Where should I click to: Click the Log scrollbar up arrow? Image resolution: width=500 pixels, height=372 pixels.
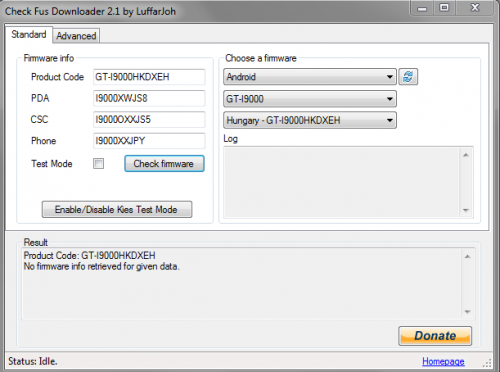[x=466, y=155]
